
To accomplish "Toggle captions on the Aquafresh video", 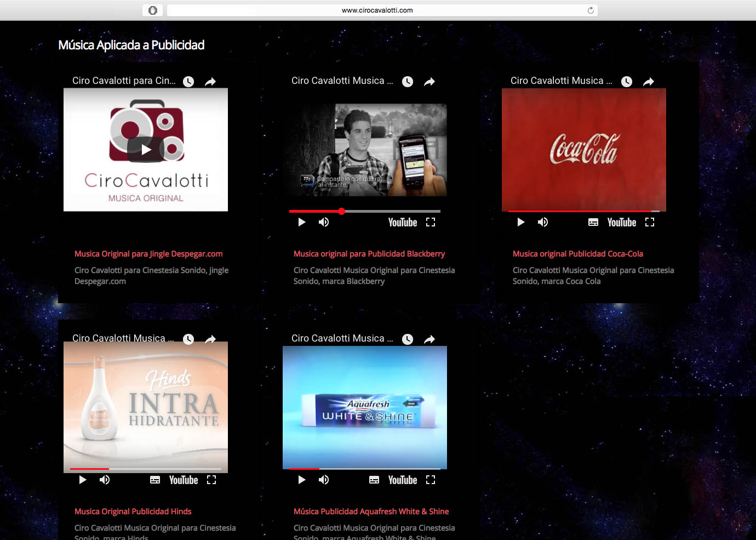I will pos(374,480).
